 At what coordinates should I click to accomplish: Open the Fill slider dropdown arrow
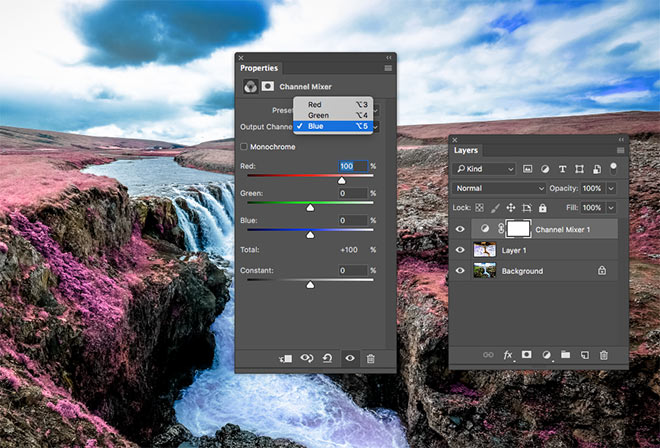[611, 208]
